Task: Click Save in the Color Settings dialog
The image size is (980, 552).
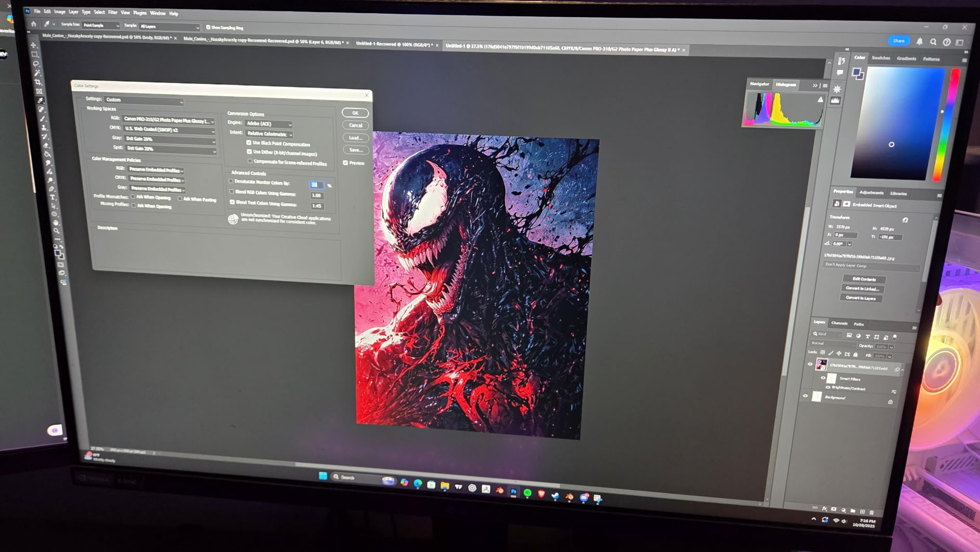Action: [356, 150]
